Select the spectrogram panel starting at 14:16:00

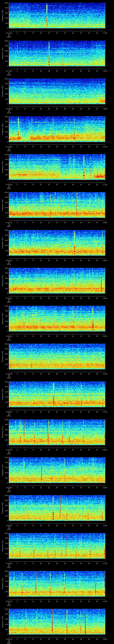click(57, 16)
